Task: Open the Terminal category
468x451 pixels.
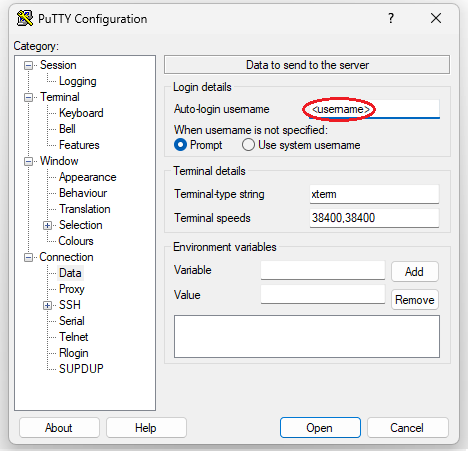Action: pyautogui.click(x=60, y=97)
